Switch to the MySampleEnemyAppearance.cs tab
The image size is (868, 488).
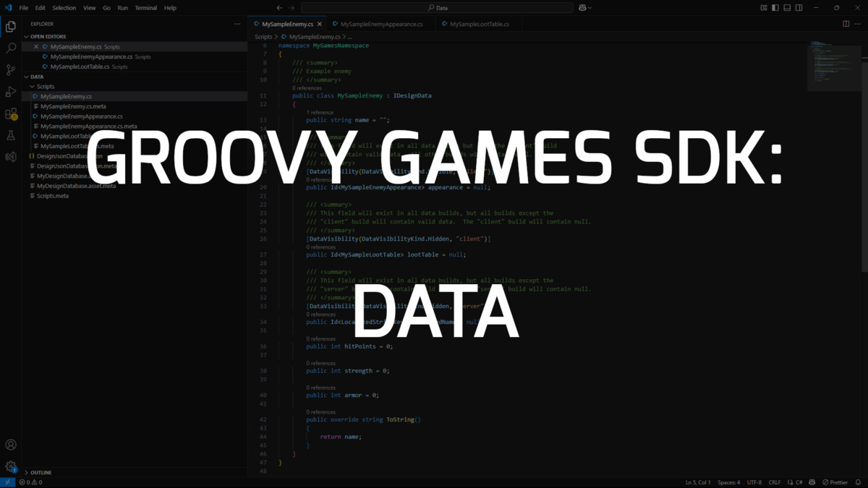[381, 24]
